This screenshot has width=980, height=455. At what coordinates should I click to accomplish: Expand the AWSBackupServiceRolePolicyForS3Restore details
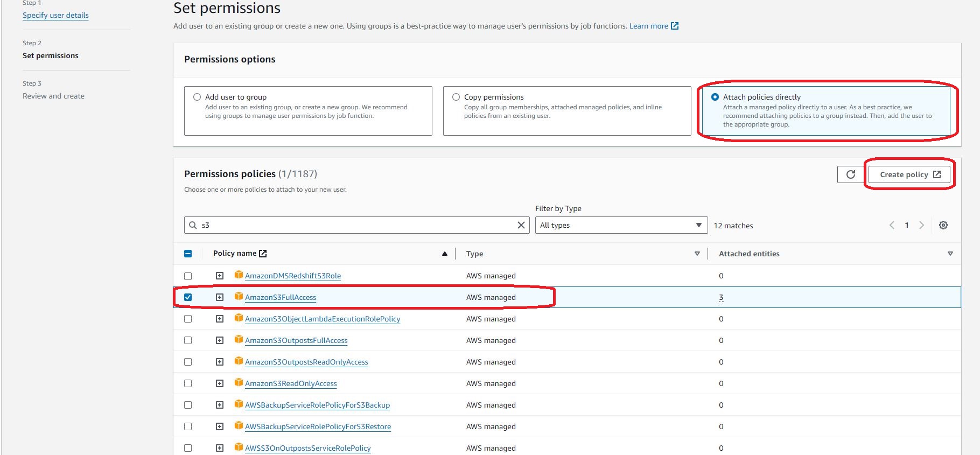coord(220,426)
